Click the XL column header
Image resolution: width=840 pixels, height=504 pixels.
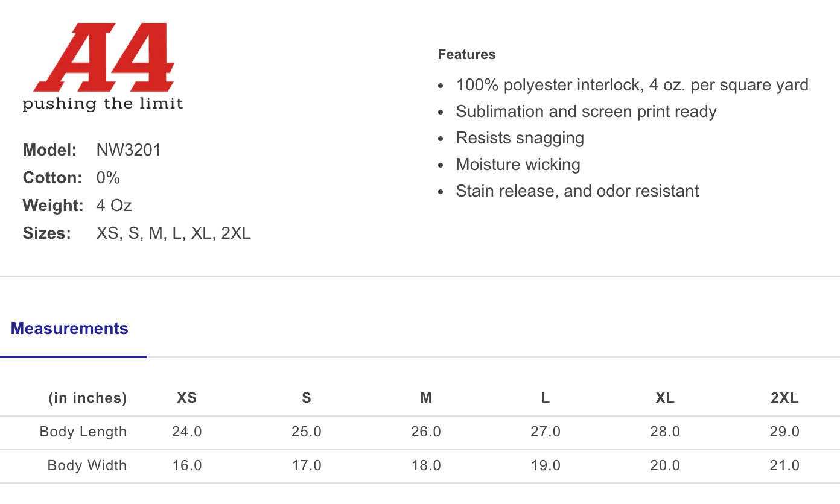[x=665, y=398]
